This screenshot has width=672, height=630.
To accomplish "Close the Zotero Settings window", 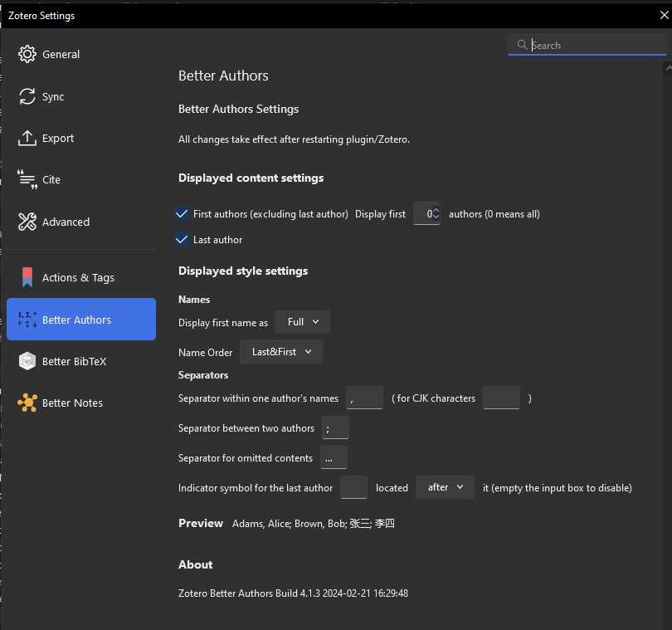I will coord(664,15).
